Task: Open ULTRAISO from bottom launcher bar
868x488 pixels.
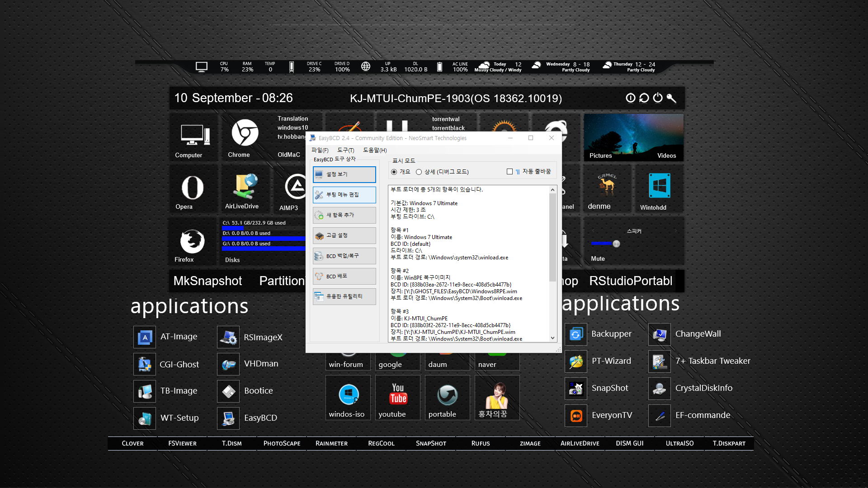Action: click(x=679, y=443)
